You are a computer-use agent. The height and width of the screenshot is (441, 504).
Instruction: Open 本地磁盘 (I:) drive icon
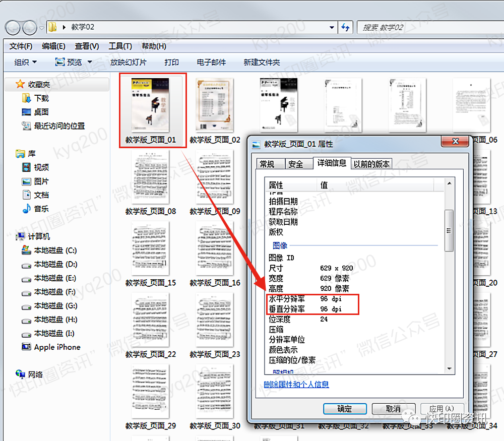tap(26, 335)
